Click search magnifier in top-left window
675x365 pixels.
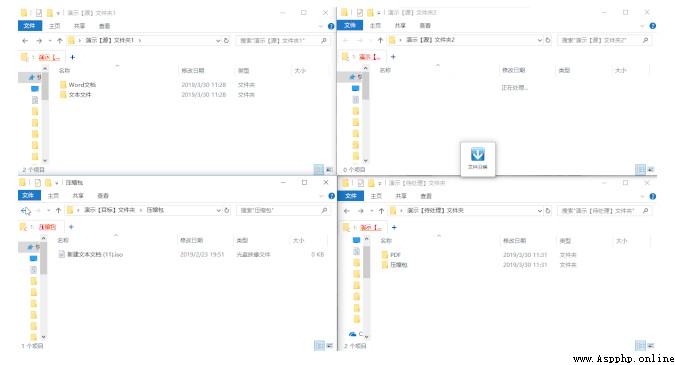click(x=324, y=40)
